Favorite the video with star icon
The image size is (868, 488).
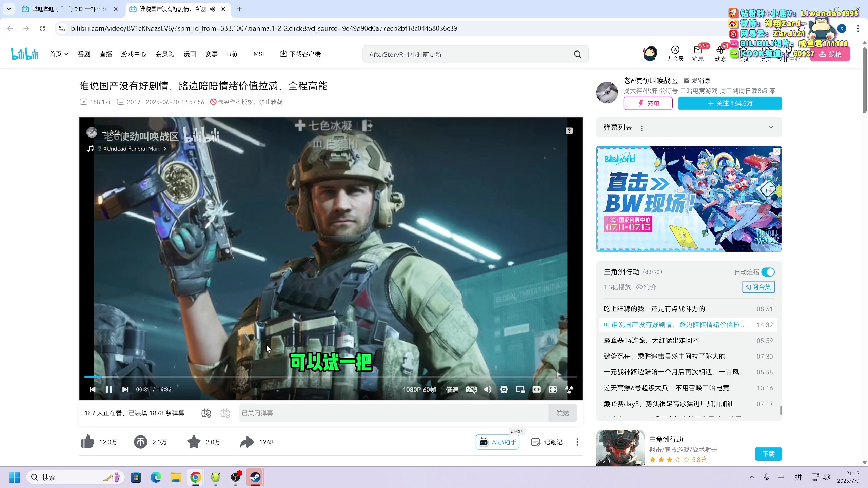194,442
